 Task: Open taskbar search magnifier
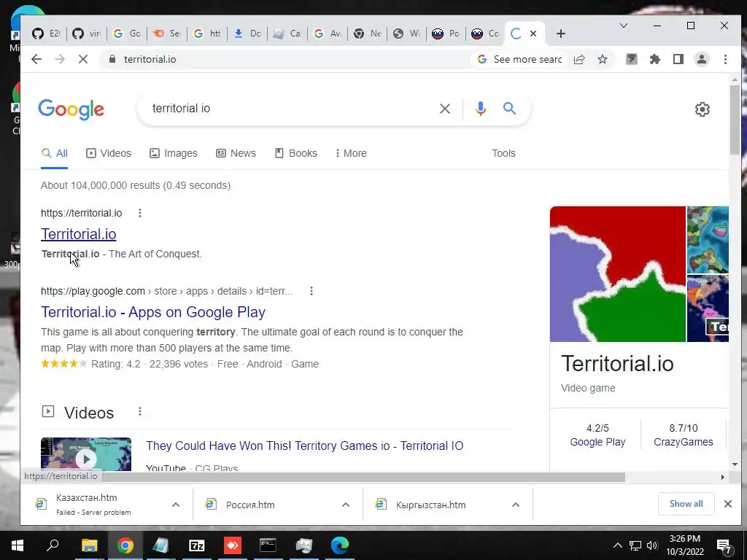[53, 545]
